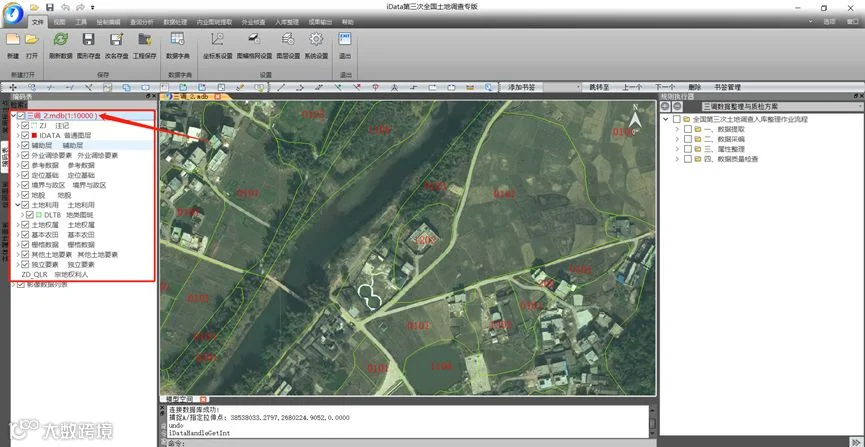
Task: Click the quick-access save disk icon
Action: pos(50,7)
